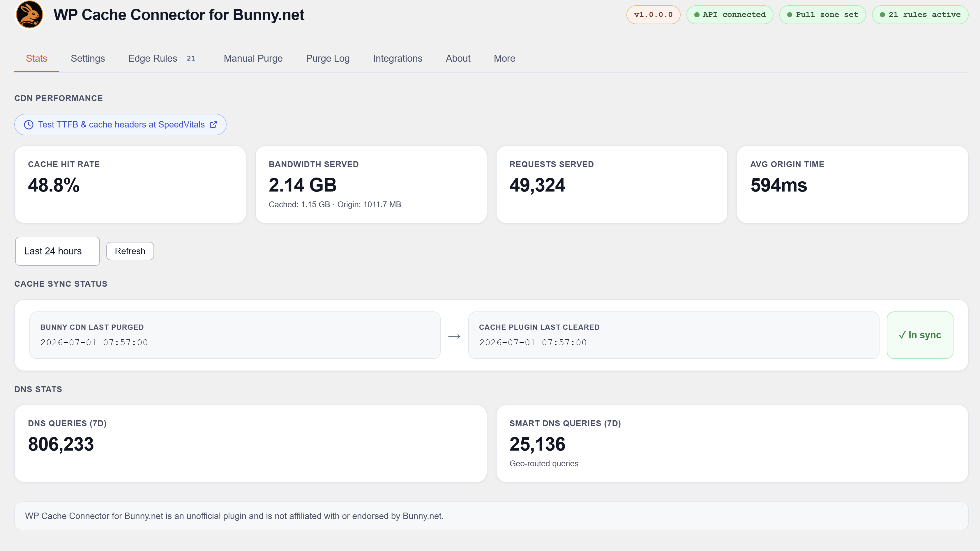Open Test TTFB & cache headers link
Image resolution: width=980 pixels, height=551 pixels.
pos(120,125)
